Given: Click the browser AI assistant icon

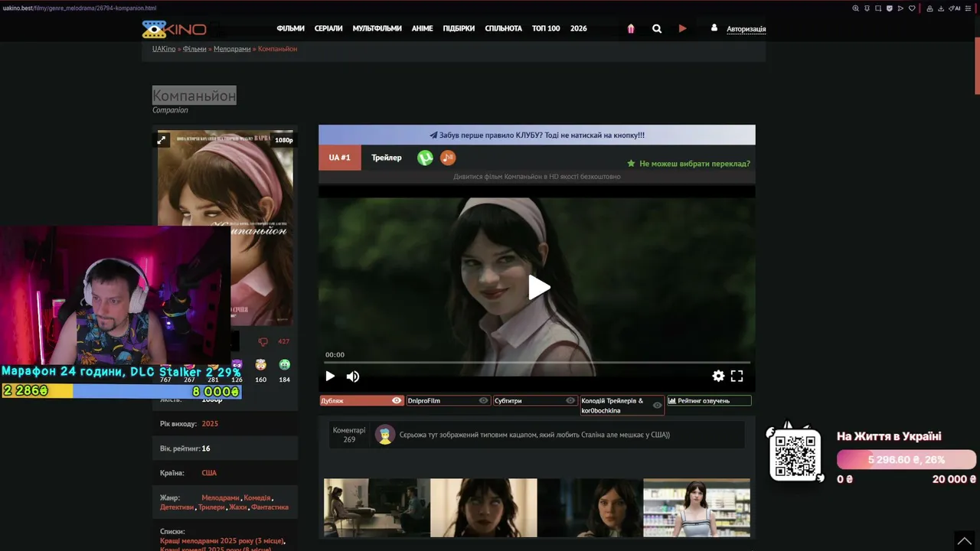Looking at the screenshot, I should [x=955, y=8].
